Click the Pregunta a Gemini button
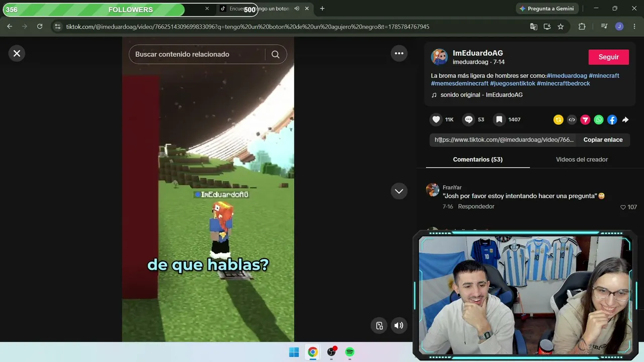The image size is (644, 362). (547, 9)
